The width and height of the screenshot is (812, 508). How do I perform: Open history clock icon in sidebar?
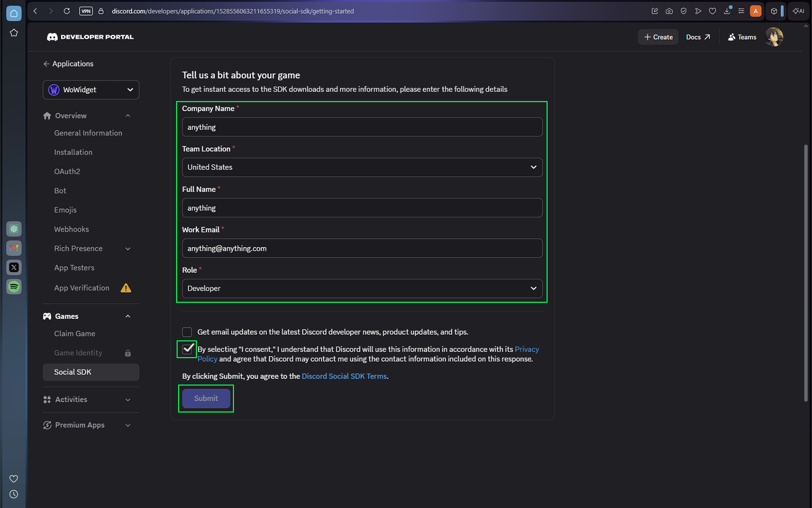[14, 494]
